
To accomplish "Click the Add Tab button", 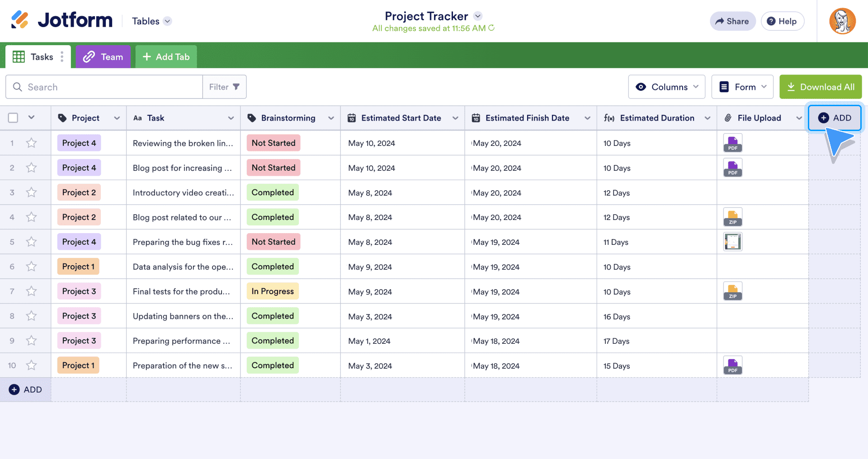I will (166, 57).
